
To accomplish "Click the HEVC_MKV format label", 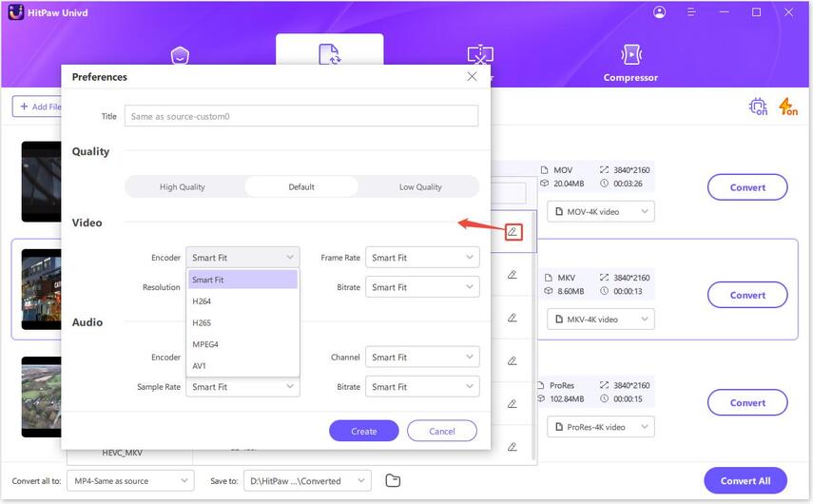I will [x=123, y=453].
